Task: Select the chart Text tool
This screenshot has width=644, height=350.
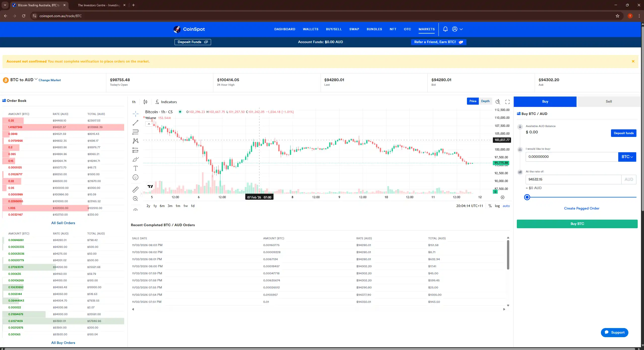Action: [x=135, y=168]
